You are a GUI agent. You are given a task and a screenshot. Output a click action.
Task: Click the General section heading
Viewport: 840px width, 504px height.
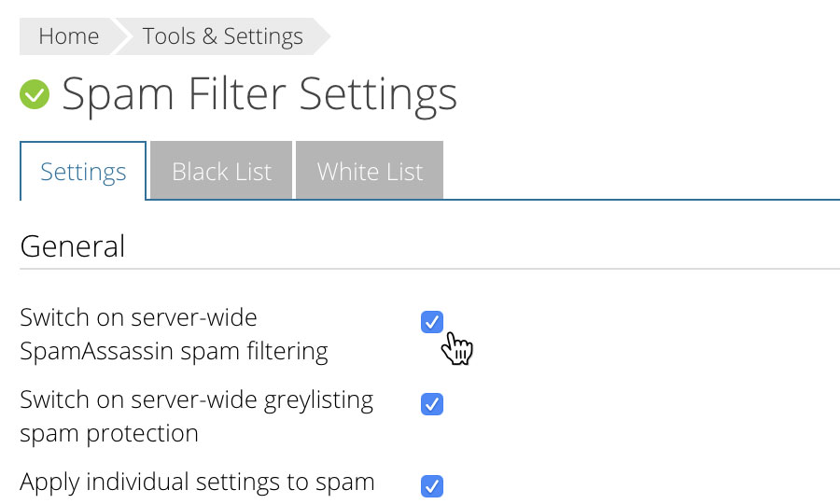click(x=72, y=246)
